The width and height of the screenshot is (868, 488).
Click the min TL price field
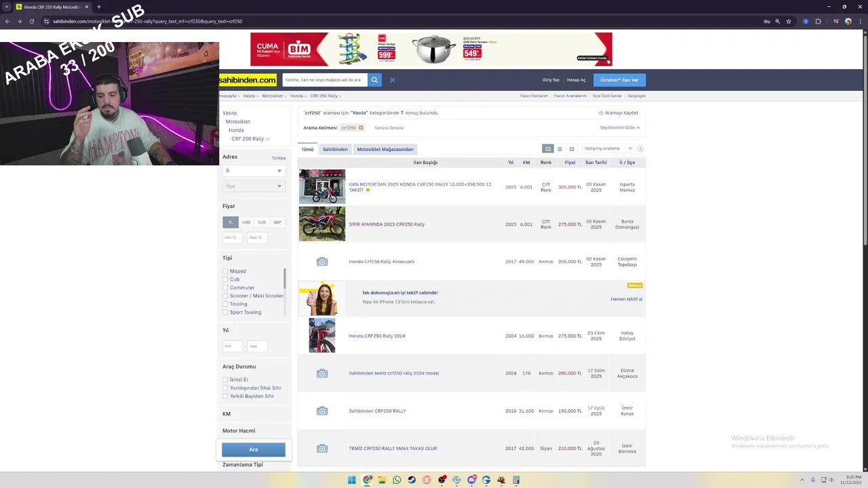(x=232, y=237)
